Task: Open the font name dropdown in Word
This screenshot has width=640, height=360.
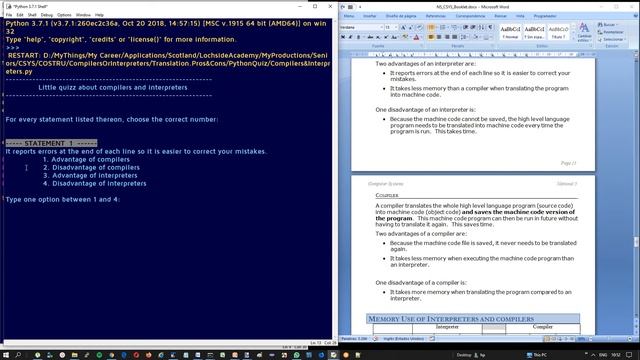Action: pos(381,27)
